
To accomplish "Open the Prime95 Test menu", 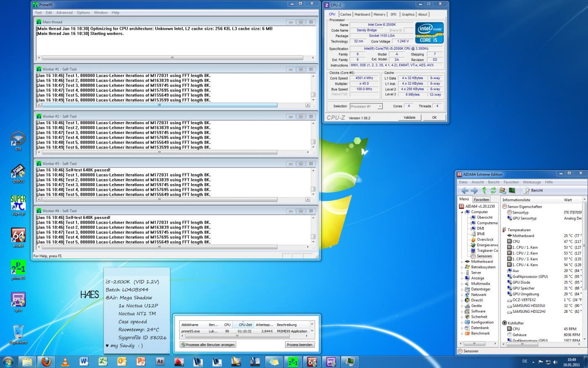I will pyautogui.click(x=38, y=13).
